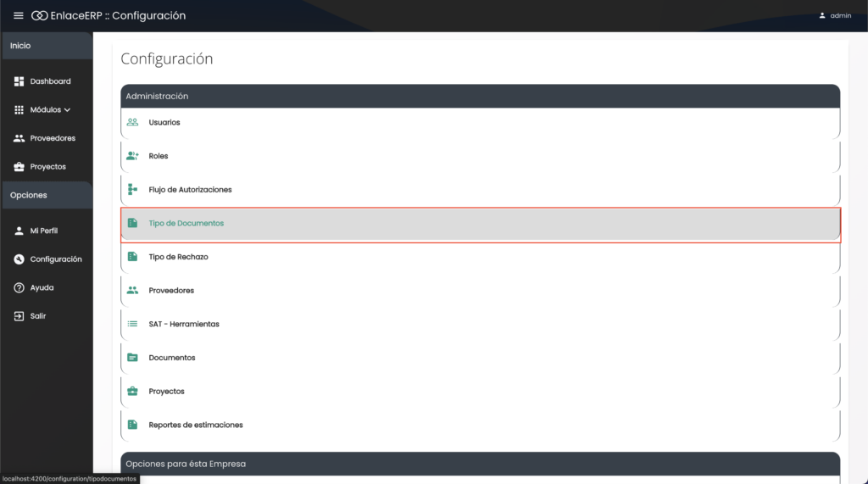
Task: Click the Configuración wrench icon in sidebar
Action: click(19, 259)
